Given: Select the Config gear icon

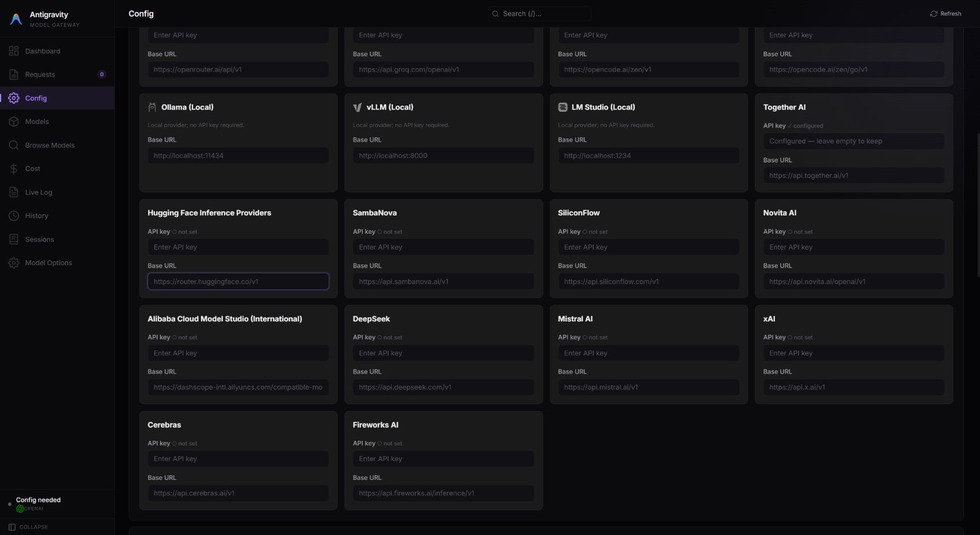Looking at the screenshot, I should (x=14, y=98).
